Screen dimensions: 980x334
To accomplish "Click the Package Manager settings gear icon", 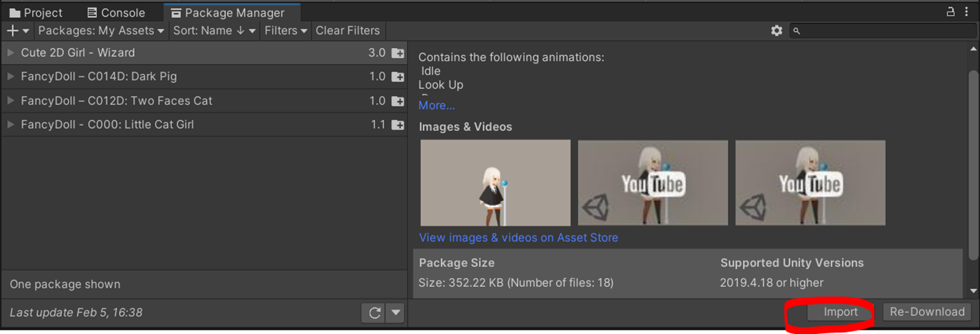I will tap(776, 31).
